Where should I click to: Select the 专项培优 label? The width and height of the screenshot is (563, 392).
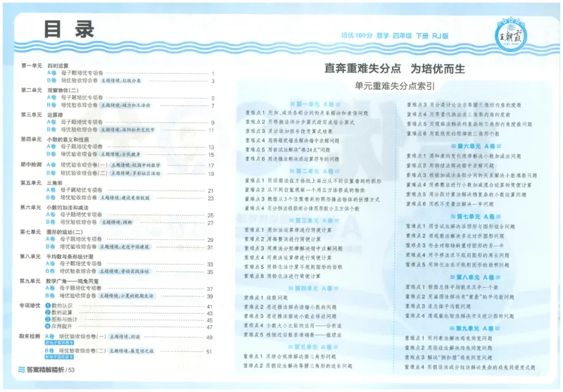(30, 305)
